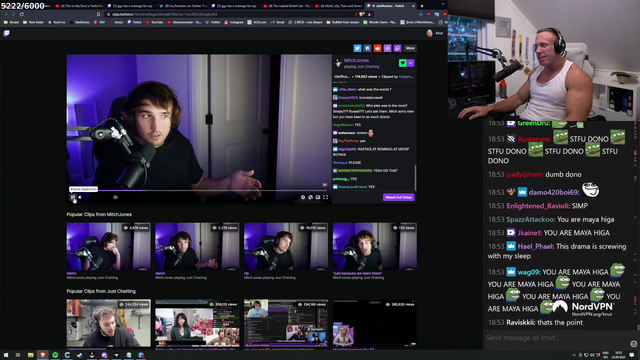This screenshot has width=640, height=360.
Task: Open MitchJones avatar in clip sidebar
Action: click(338, 63)
